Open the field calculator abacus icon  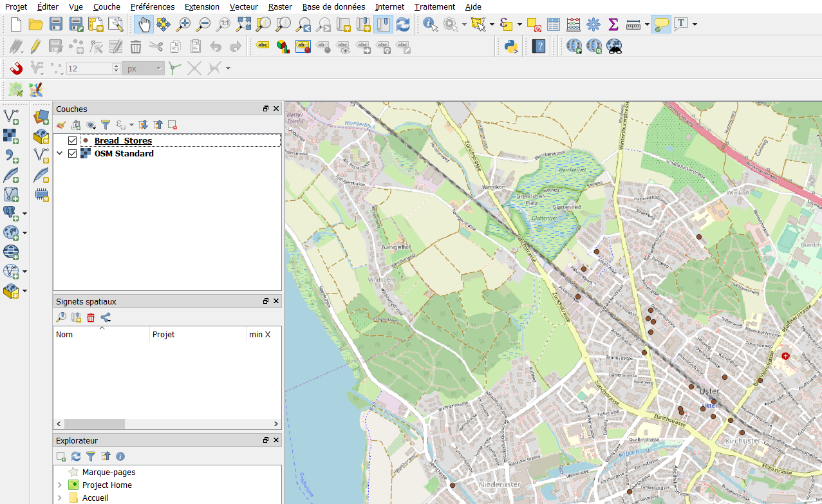[x=574, y=25]
